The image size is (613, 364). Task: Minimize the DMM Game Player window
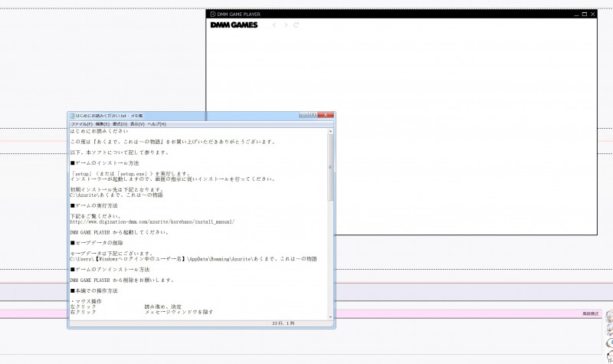[x=576, y=14]
